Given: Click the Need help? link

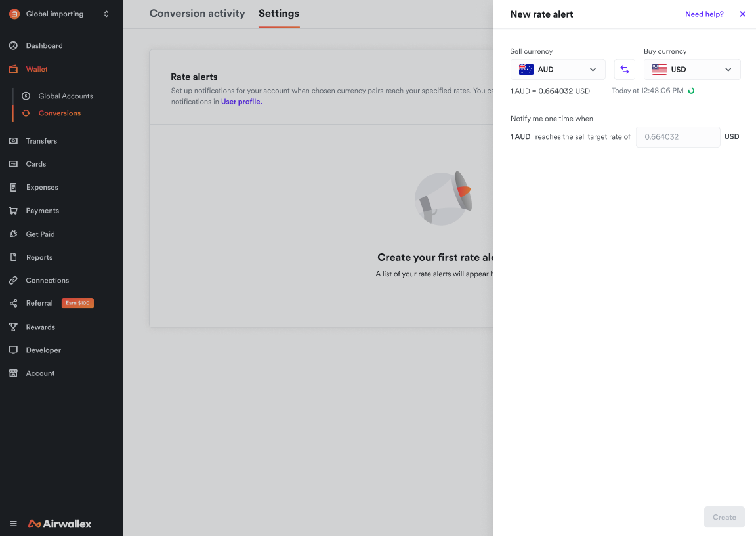Looking at the screenshot, I should tap(704, 14).
